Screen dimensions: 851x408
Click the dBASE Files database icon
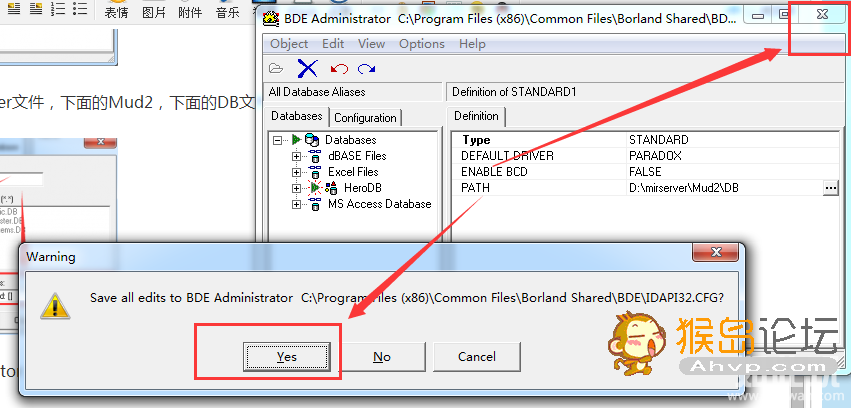click(314, 156)
